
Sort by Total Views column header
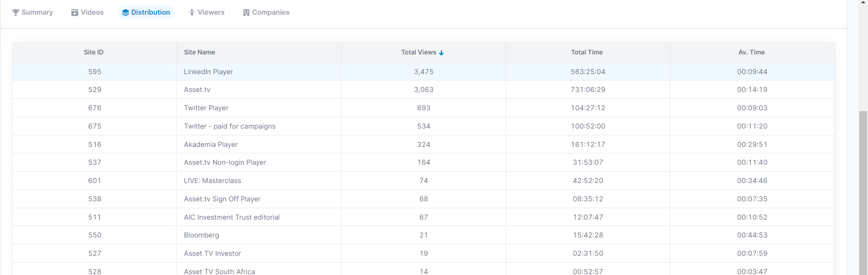click(423, 52)
